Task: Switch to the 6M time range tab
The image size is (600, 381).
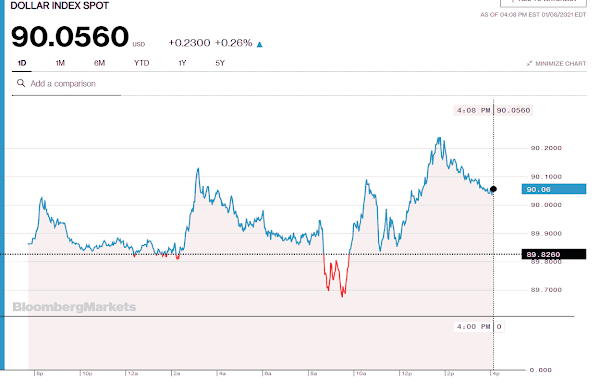Action: click(99, 63)
